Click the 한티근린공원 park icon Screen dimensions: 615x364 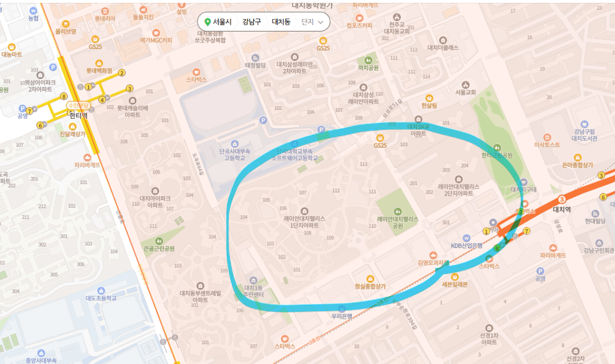[x=497, y=148]
